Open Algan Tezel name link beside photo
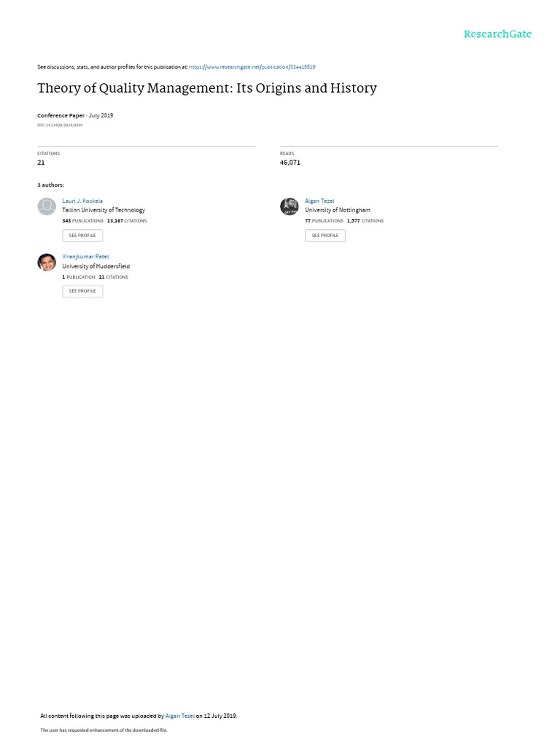 319,201
